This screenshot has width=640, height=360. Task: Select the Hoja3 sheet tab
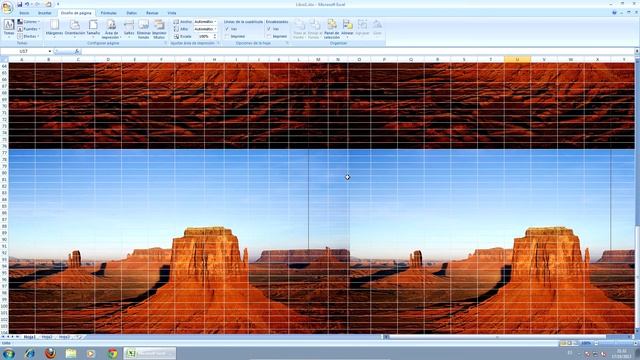pyautogui.click(x=64, y=337)
